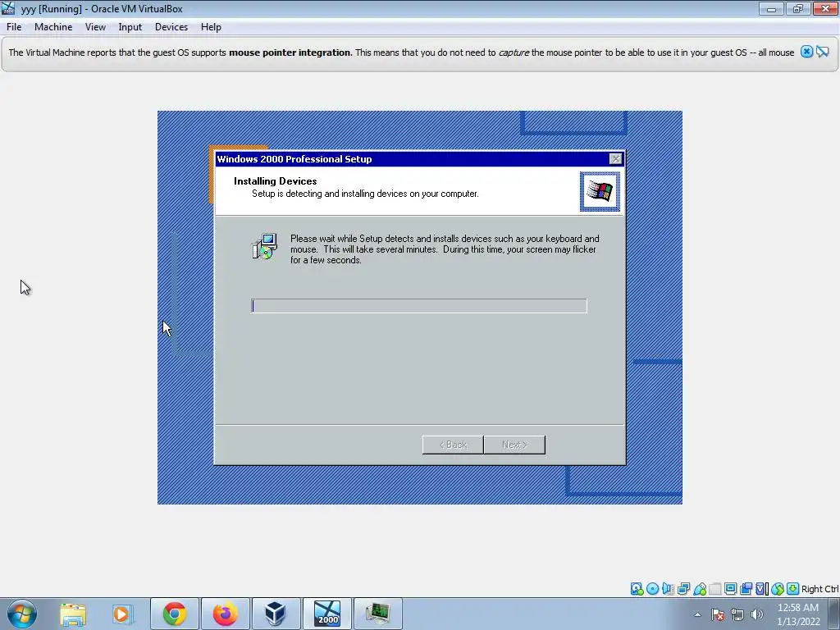Viewport: 840px width, 630px height.
Task: Click the recording status icon
Action: 746,589
